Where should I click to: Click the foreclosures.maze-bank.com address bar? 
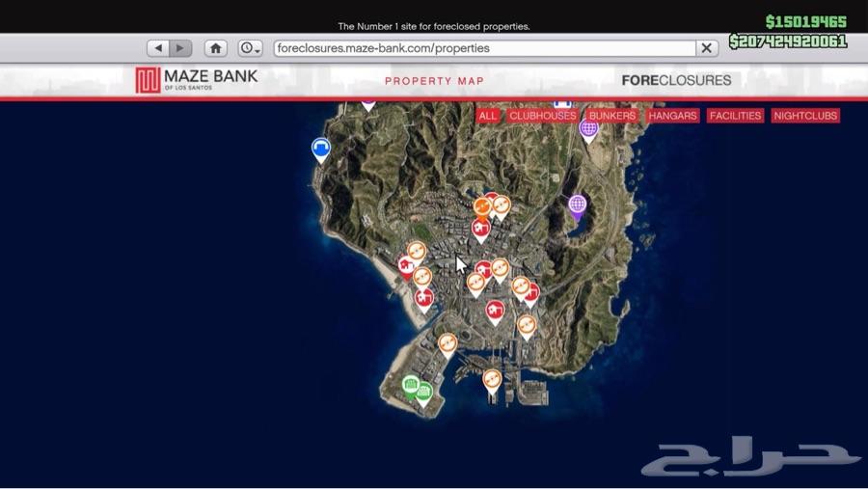(484, 48)
